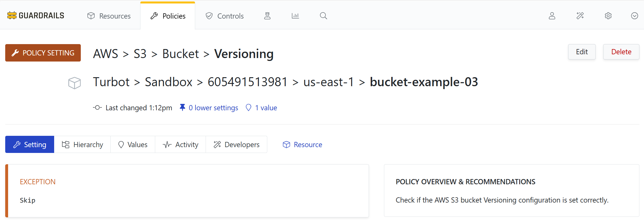
Task: Open the Resources tab
Action: pos(109,16)
